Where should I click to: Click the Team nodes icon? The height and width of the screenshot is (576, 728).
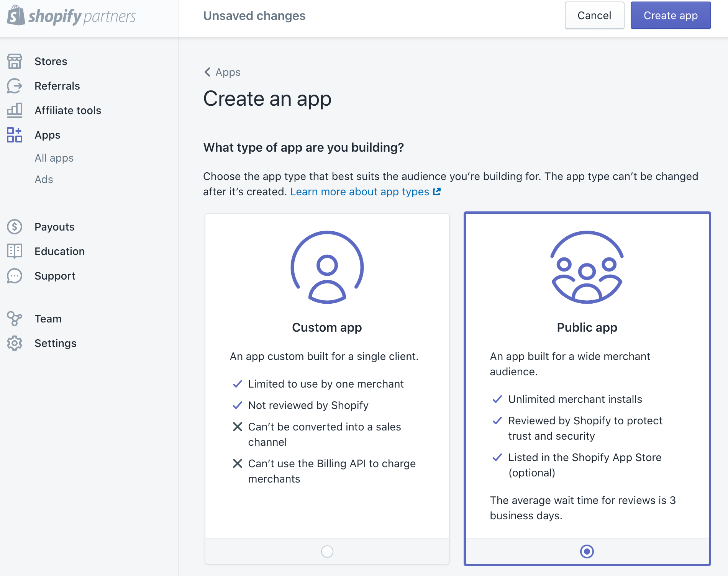[15, 319]
